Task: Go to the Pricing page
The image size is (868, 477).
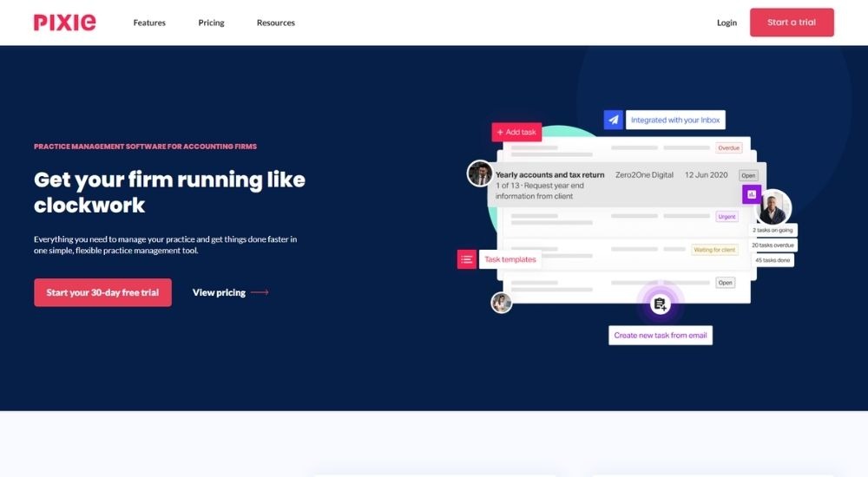Action: (x=212, y=23)
